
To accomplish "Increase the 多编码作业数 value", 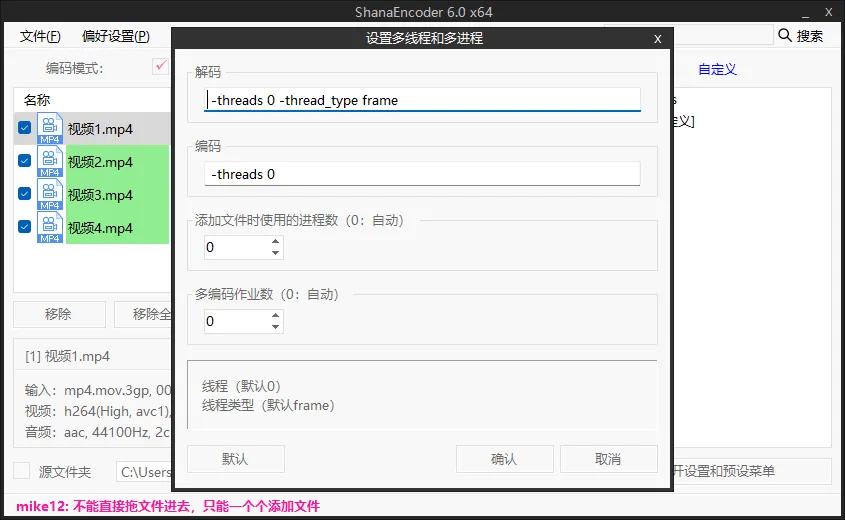I will [x=275, y=315].
